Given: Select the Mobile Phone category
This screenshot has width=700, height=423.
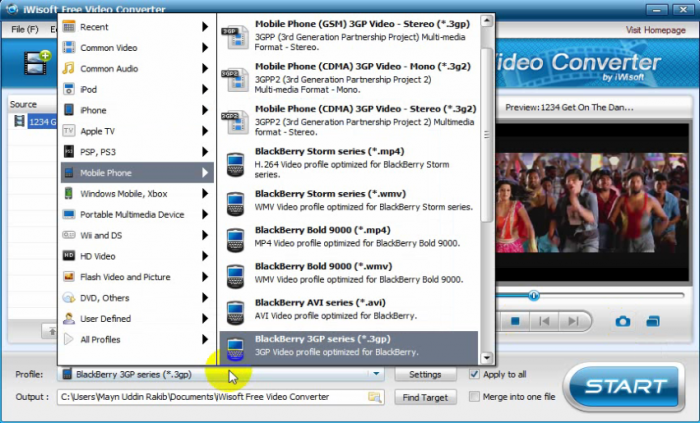Looking at the screenshot, I should pos(137,173).
